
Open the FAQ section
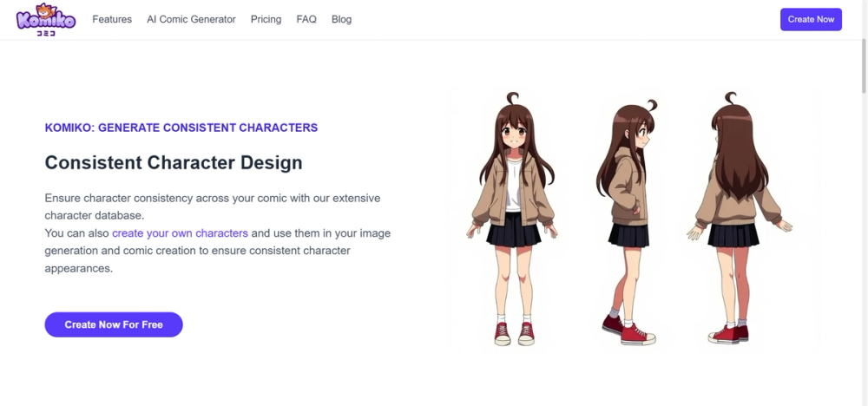(x=306, y=19)
